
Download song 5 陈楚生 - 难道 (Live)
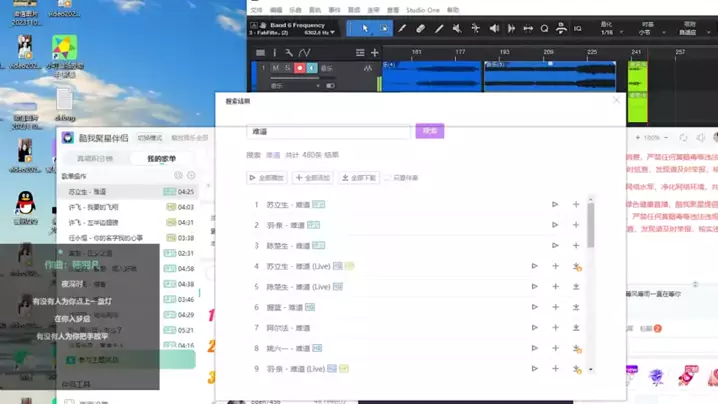click(576, 287)
